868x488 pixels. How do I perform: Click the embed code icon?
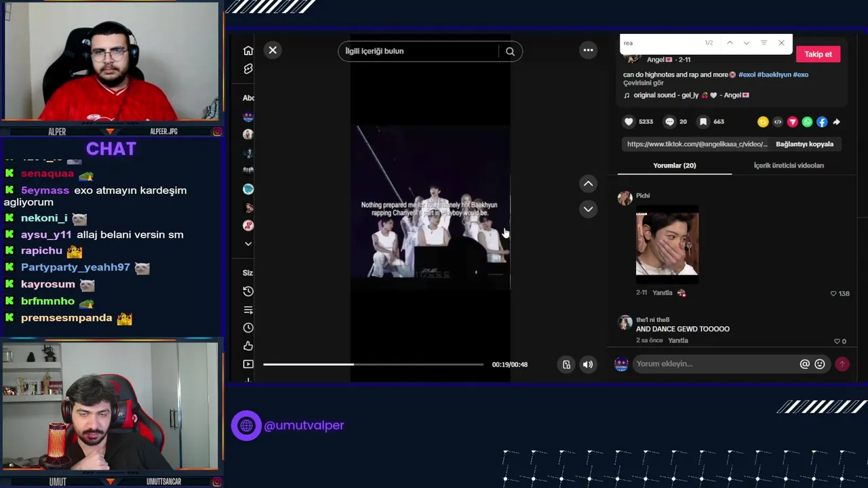[x=778, y=122]
